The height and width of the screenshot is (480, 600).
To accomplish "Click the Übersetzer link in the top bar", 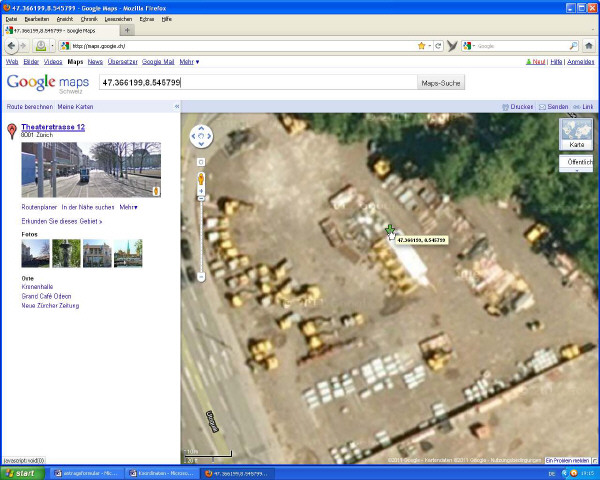I will click(x=122, y=62).
